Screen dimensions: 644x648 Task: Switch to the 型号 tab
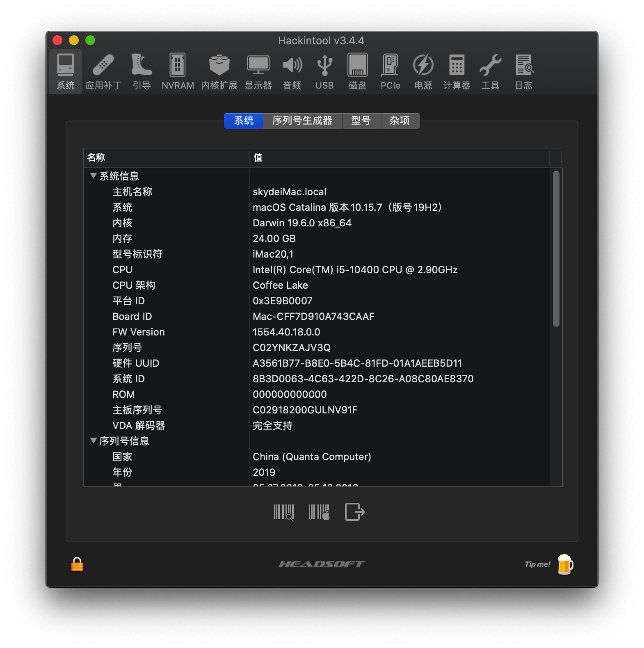(361, 121)
